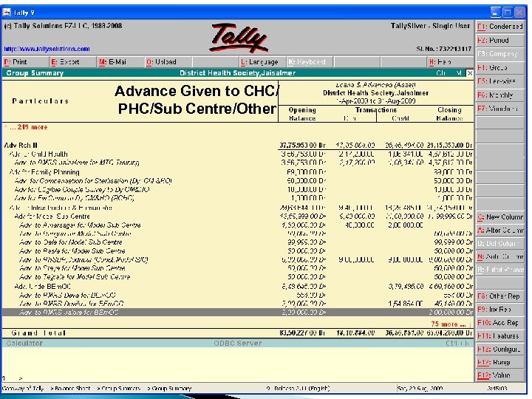Image resolution: width=532 pixels, height=399 pixels.
Task: Open the Calculator panel
Action: pyautogui.click(x=24, y=344)
